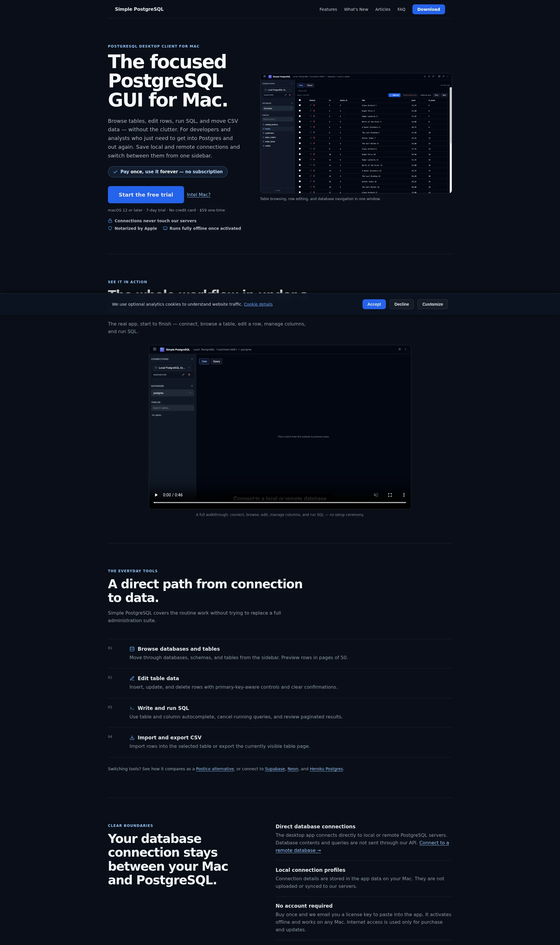This screenshot has width=560, height=945.
Task: Click the shield icon beside Notarized by Apple
Action: [110, 229]
